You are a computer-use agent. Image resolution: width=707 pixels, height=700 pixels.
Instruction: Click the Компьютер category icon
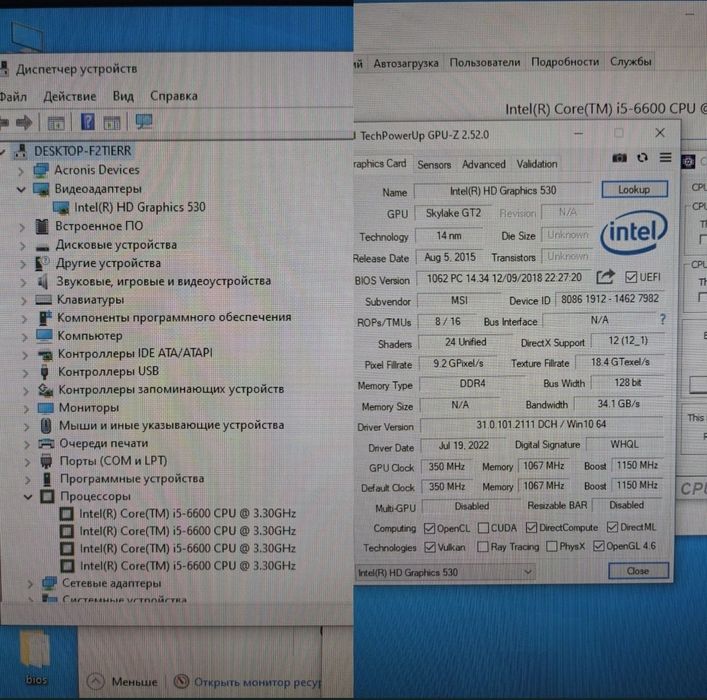point(45,336)
